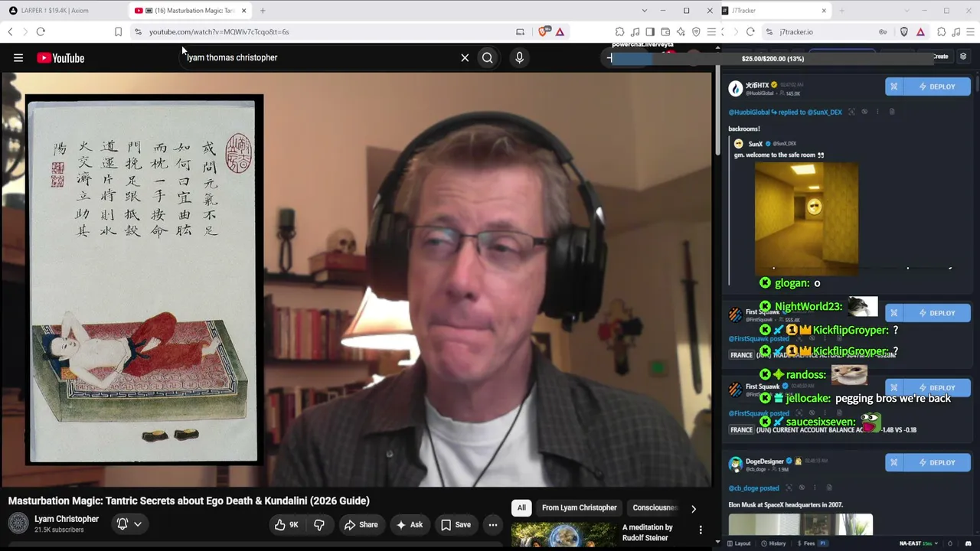The image size is (980, 551).
Task: Go back in the YouTube browser window
Action: coord(10,31)
